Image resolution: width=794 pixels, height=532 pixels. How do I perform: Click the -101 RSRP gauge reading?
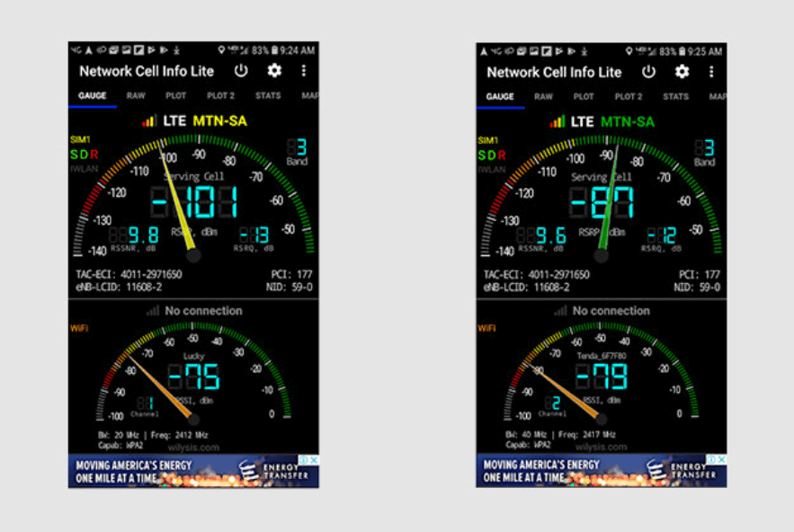[194, 202]
